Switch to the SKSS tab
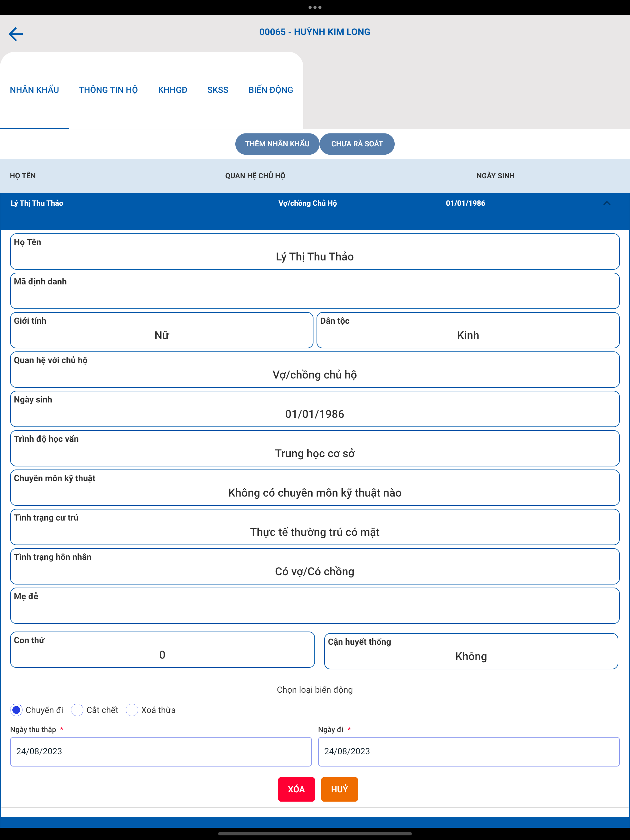Screen dimensions: 630x840 click(x=218, y=90)
